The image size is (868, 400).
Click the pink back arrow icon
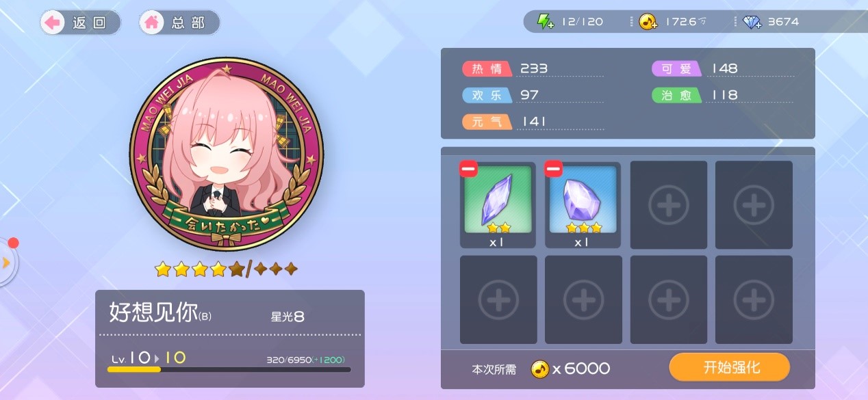tap(52, 22)
